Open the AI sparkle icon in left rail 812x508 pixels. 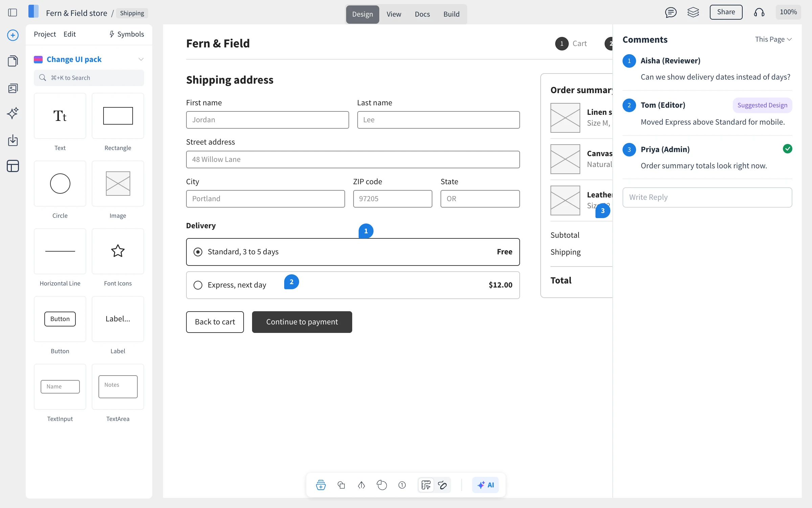(13, 113)
